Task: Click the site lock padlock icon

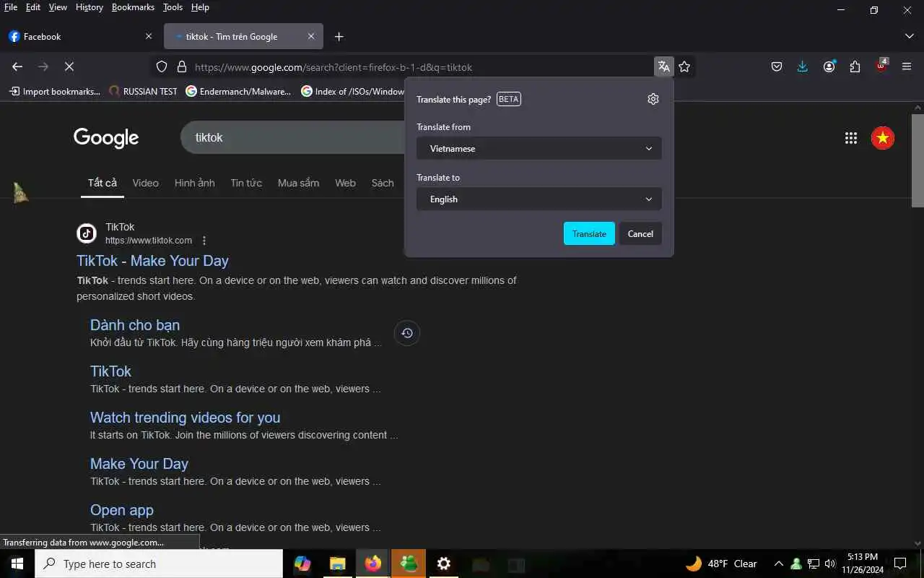Action: click(182, 66)
